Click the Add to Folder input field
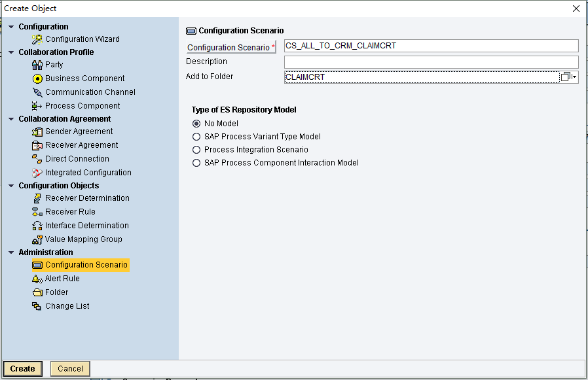Screen dimensions: 588x380 pyautogui.click(x=422, y=77)
